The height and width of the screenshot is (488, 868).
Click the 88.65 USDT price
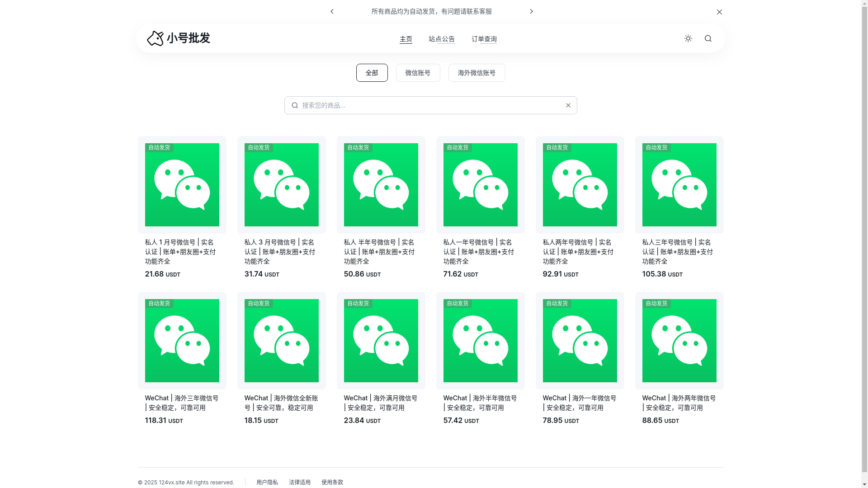pyautogui.click(x=660, y=421)
